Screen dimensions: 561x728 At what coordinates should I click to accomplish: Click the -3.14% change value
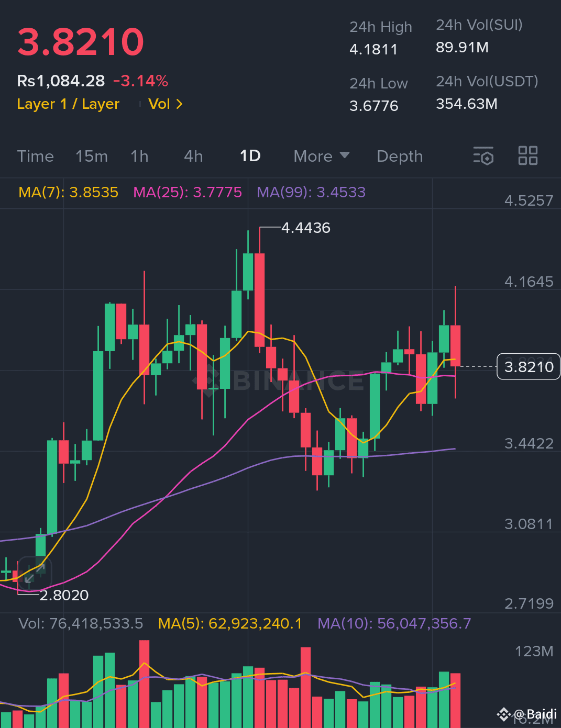coord(140,81)
